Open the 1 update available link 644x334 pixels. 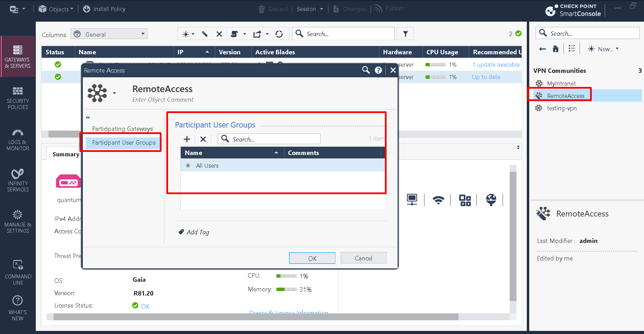coord(496,64)
